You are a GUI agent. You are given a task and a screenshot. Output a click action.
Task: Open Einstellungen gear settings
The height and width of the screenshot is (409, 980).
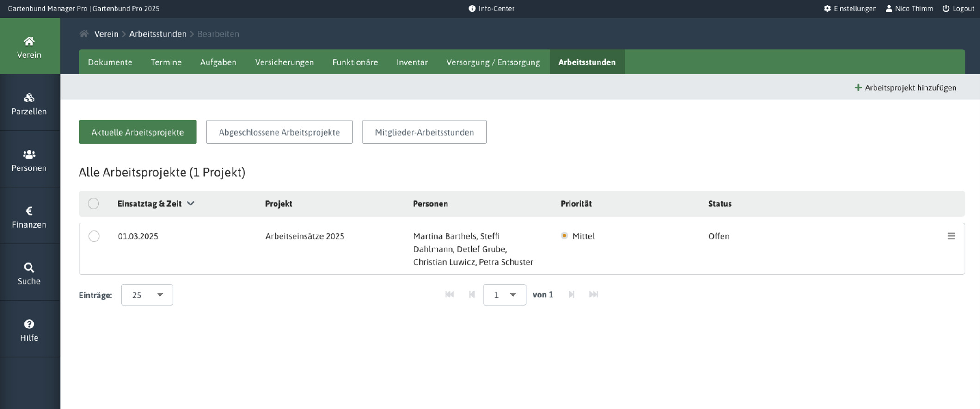coord(850,8)
